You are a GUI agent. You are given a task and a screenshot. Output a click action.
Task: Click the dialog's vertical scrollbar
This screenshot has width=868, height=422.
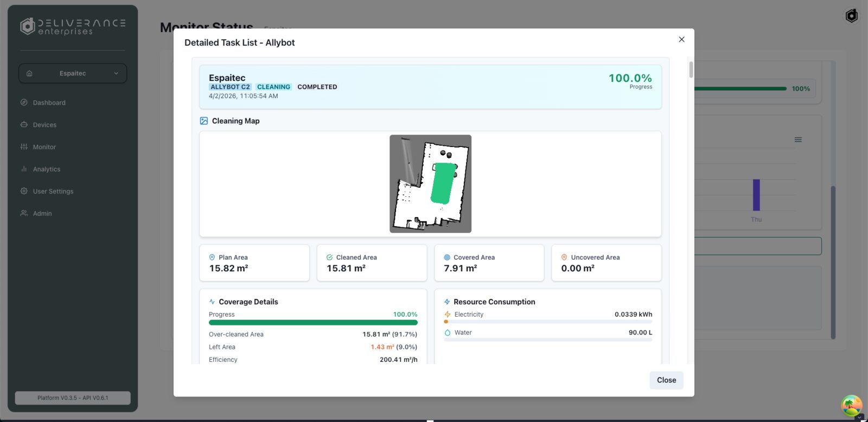click(691, 69)
